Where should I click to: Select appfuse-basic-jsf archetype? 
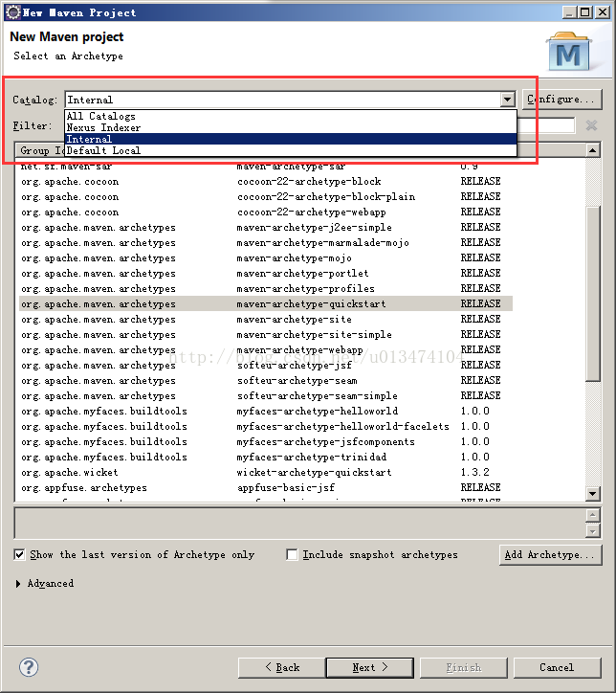(x=266, y=487)
